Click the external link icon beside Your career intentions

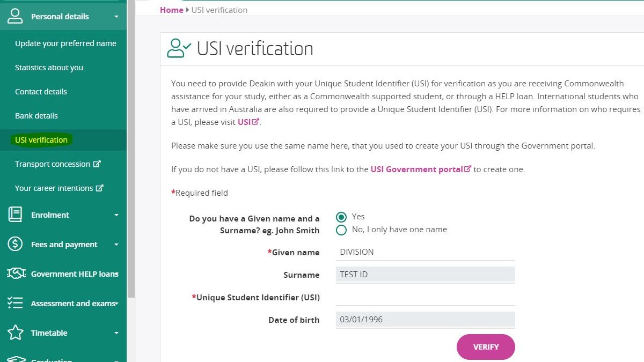[x=99, y=188]
